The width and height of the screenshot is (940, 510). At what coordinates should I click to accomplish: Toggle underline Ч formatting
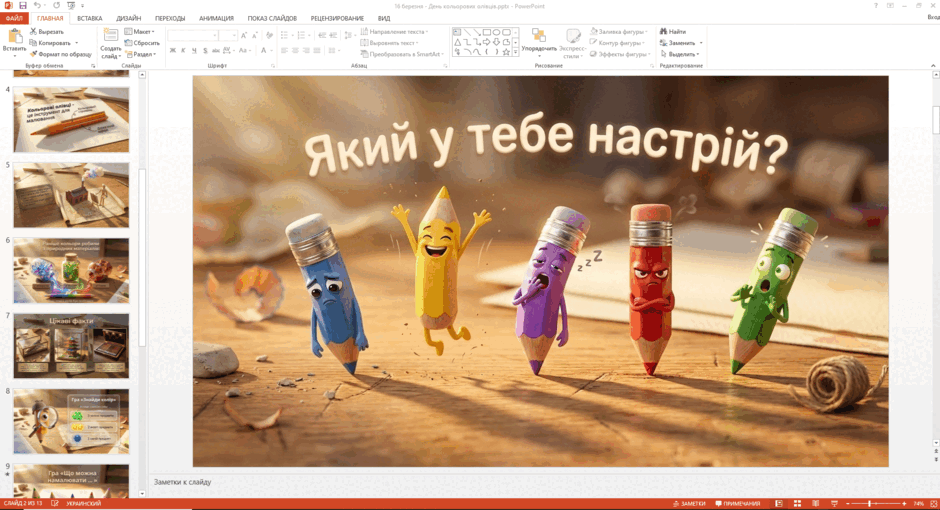click(194, 51)
